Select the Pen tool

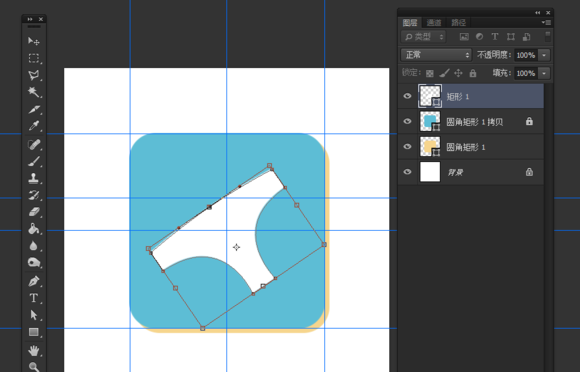[x=34, y=281]
